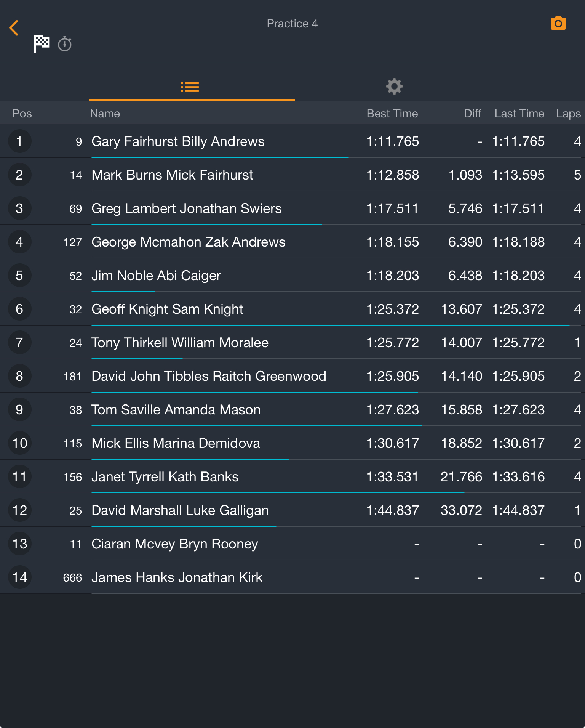585x728 pixels.
Task: Select David John Tibbles Raitch Greenwood row
Action: coord(292,376)
